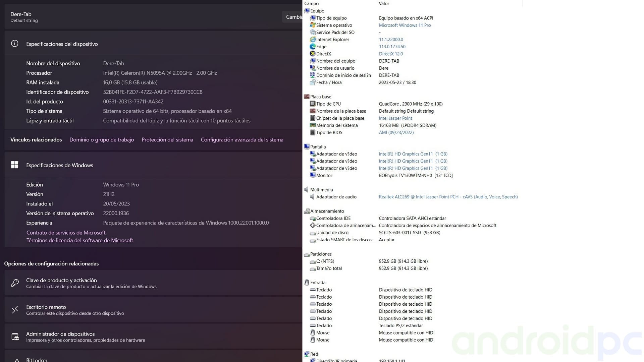Click the Cambiar nombre button for Dere-Tab
The width and height of the screenshot is (644, 362).
coord(292,17)
